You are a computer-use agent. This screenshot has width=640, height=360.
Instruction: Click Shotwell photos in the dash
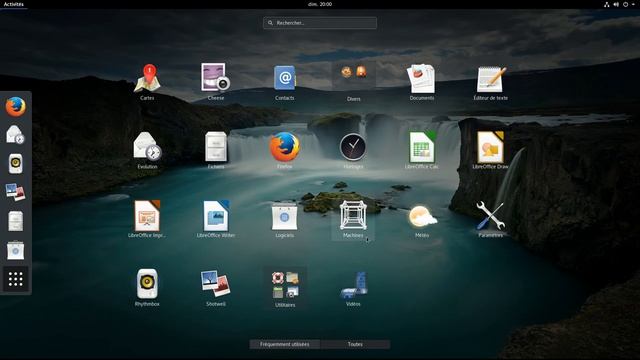tap(16, 192)
